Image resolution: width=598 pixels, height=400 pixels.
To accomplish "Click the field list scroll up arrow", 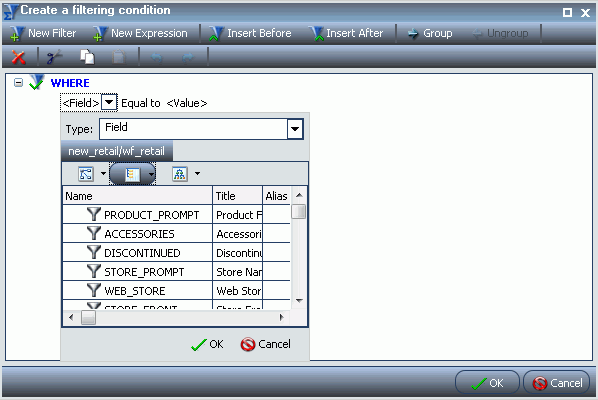I will pyautogui.click(x=299, y=195).
